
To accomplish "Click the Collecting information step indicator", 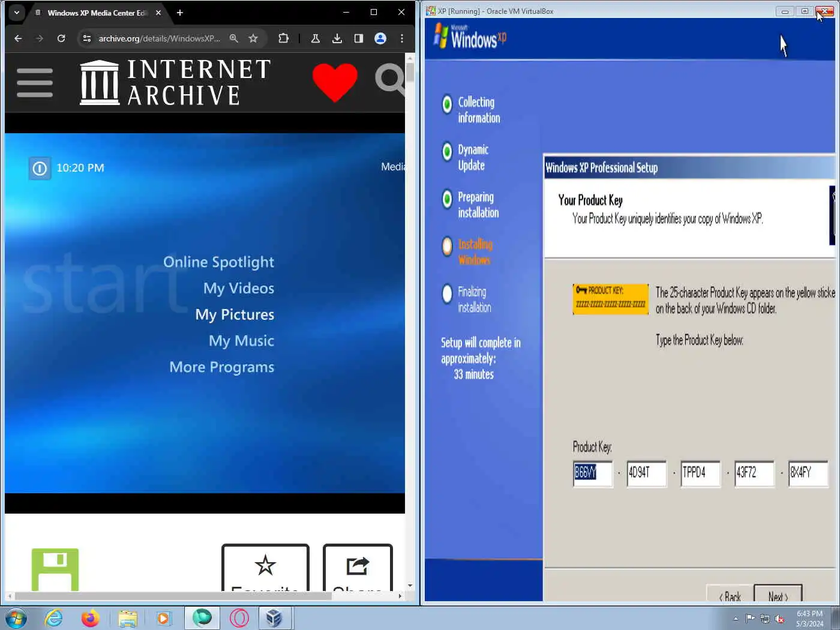I will (x=447, y=104).
